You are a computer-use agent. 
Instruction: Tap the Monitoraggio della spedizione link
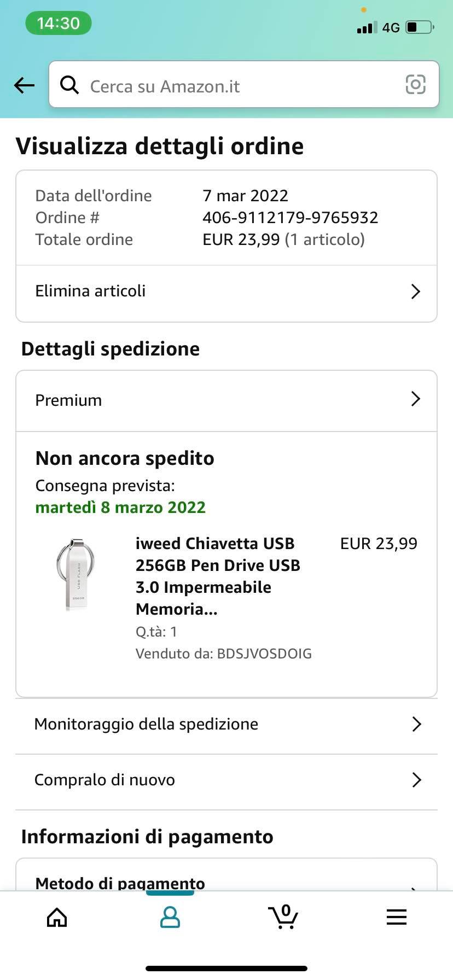pos(146,724)
